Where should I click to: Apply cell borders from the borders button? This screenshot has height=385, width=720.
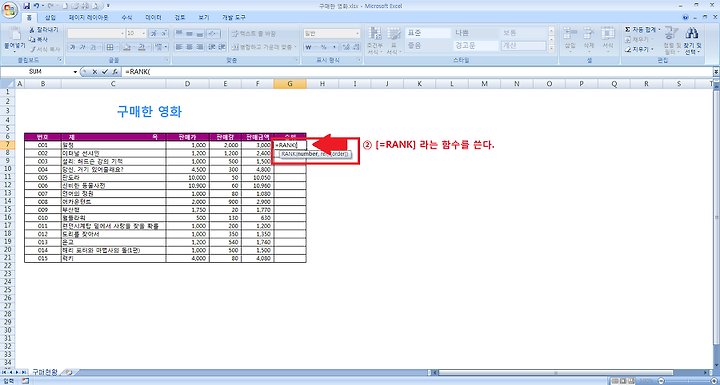(109, 47)
